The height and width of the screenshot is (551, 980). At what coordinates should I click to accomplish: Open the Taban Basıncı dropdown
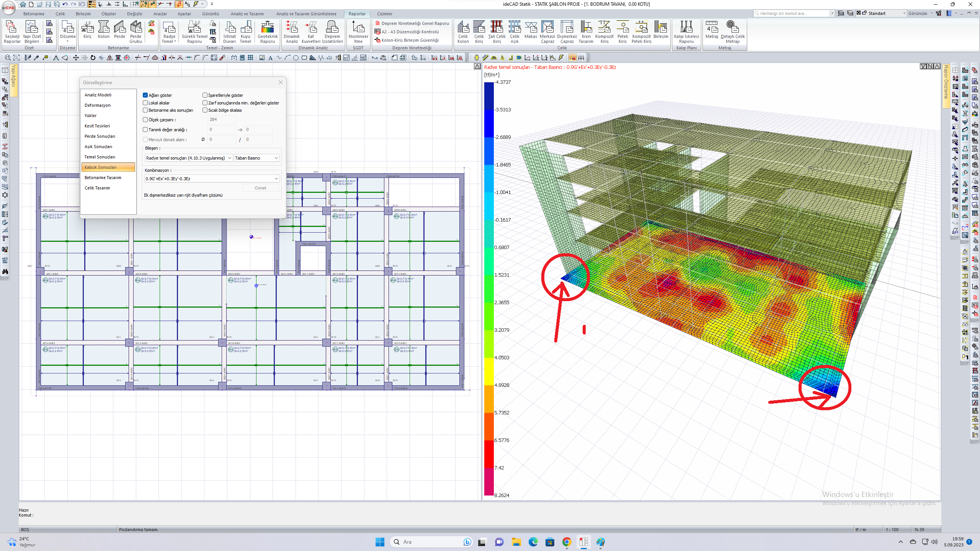click(x=257, y=158)
